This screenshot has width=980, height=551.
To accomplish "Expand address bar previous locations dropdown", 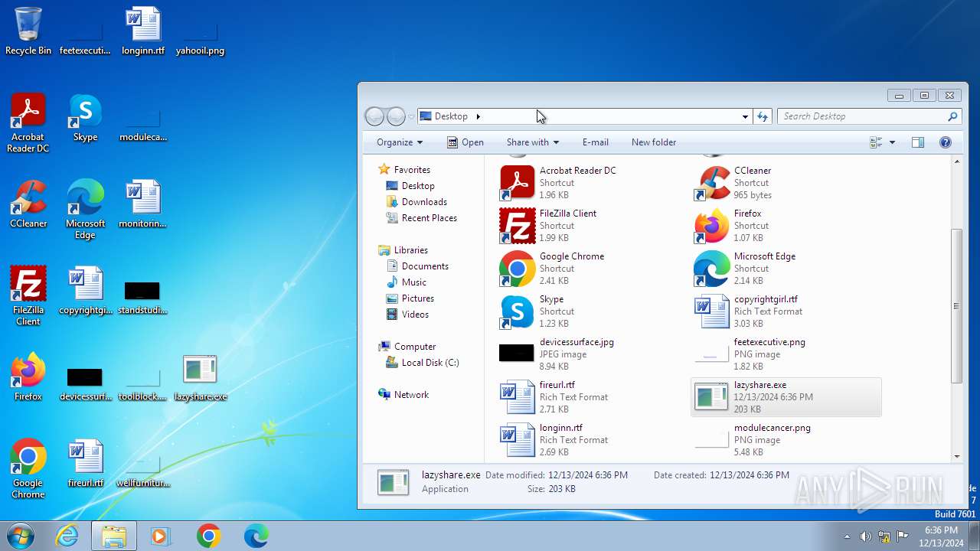I will (x=745, y=116).
